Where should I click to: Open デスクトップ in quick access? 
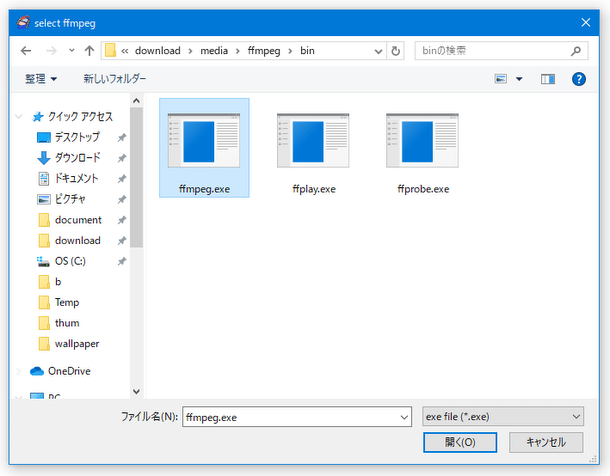coord(68,137)
